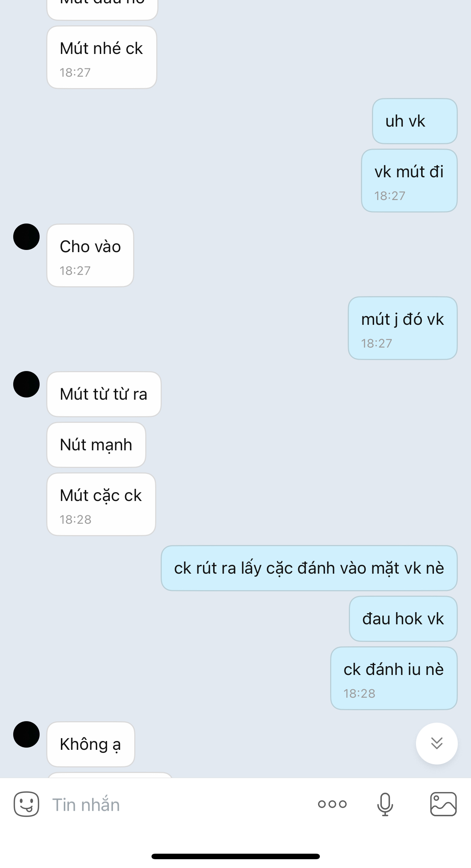The image size is (471, 868).
Task: Select the "đau hok vk" sent bubble
Action: pos(403,619)
